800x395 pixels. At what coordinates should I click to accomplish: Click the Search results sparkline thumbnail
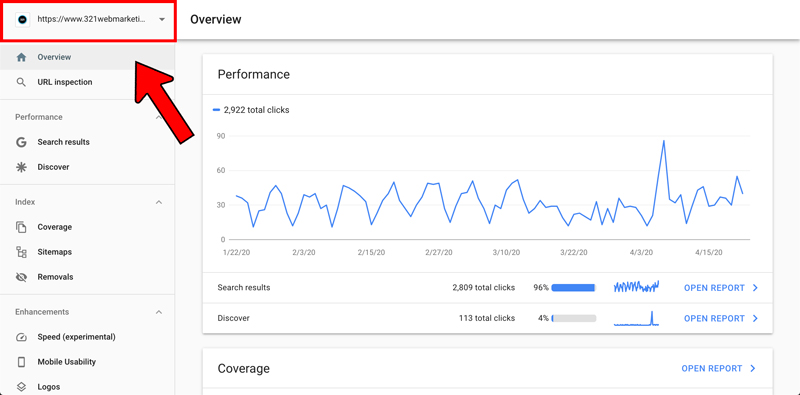point(636,286)
